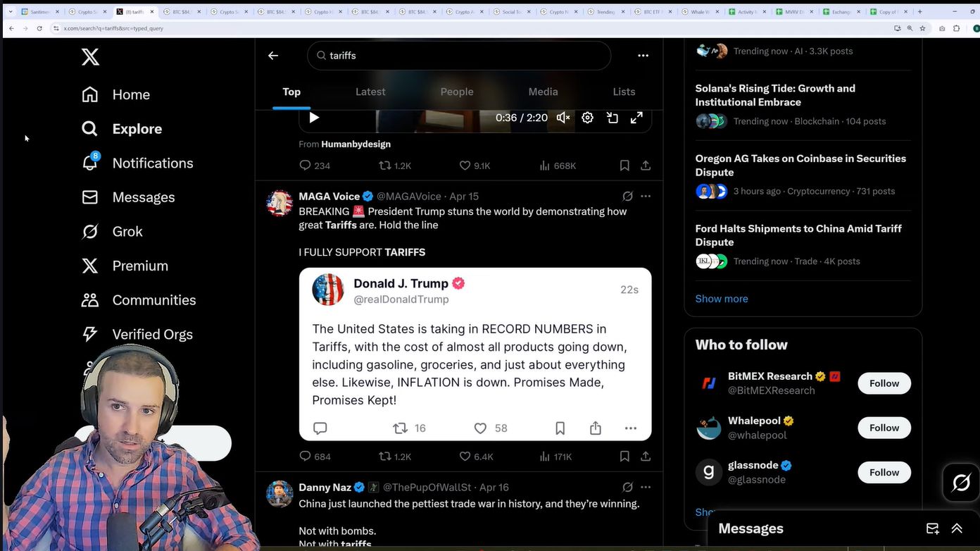Open Notifications bell in sidebar
980x551 pixels.
pos(90,163)
